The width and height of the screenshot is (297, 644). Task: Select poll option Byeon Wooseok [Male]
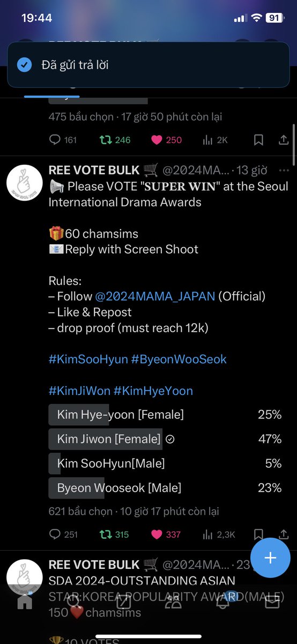tap(165, 488)
